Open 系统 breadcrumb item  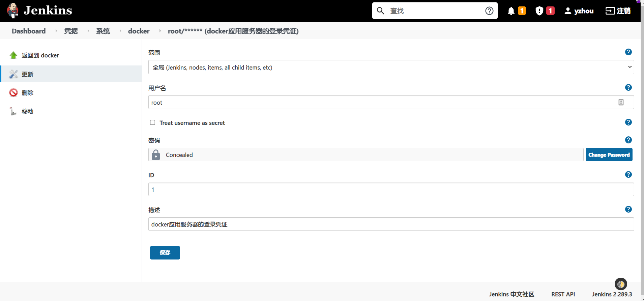[x=103, y=31]
